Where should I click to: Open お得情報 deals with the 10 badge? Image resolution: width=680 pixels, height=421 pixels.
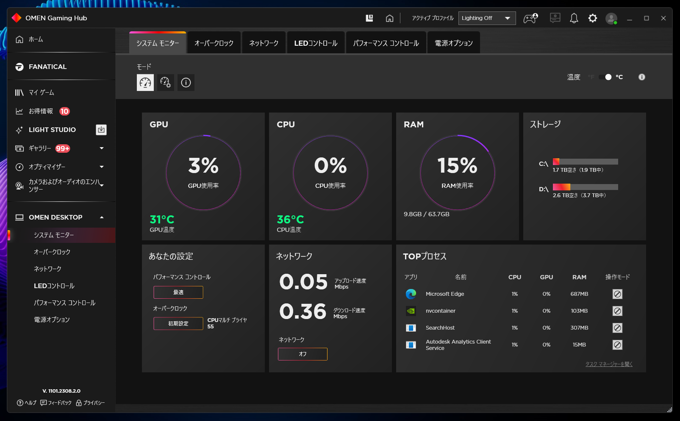(x=42, y=111)
